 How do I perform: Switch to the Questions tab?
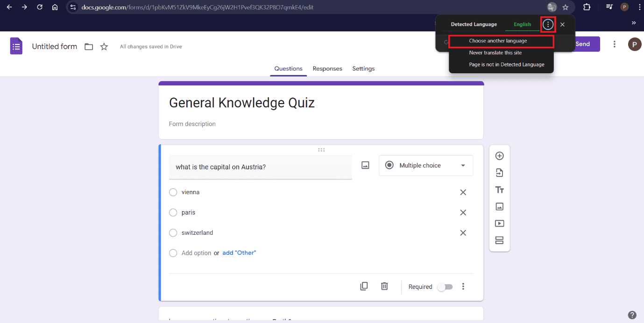(x=288, y=69)
